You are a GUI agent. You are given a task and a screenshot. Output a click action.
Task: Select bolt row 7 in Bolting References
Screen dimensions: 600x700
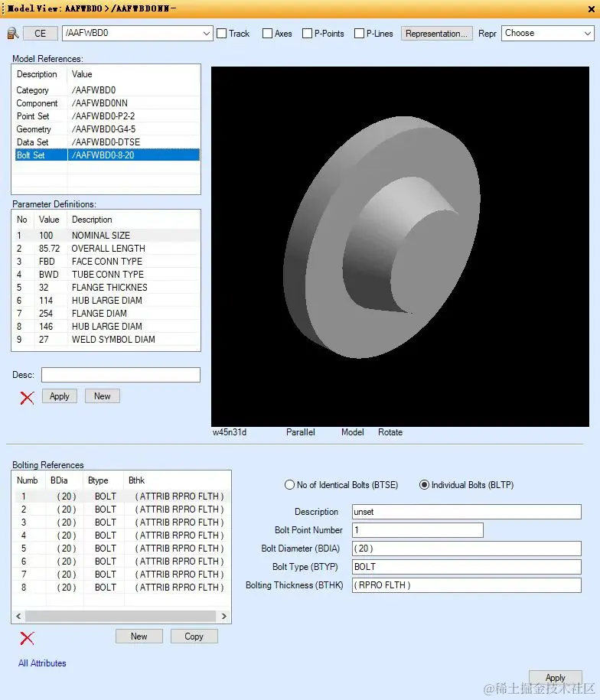click(x=122, y=574)
